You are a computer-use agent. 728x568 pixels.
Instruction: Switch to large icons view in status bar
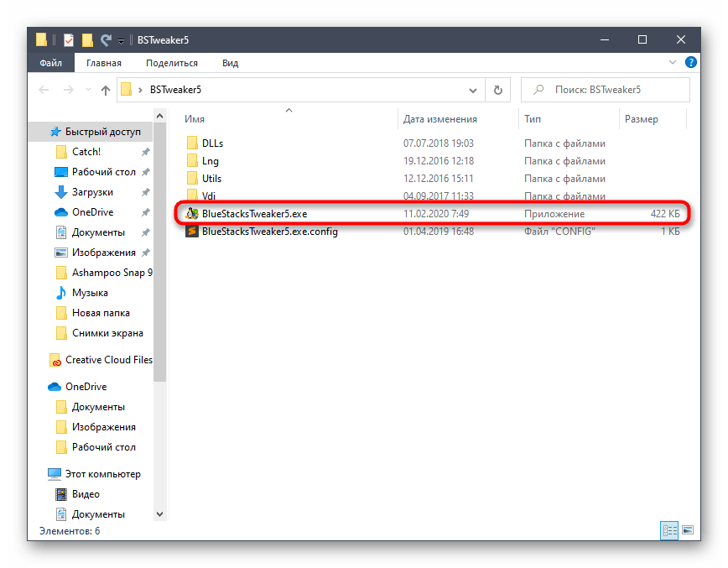point(688,530)
